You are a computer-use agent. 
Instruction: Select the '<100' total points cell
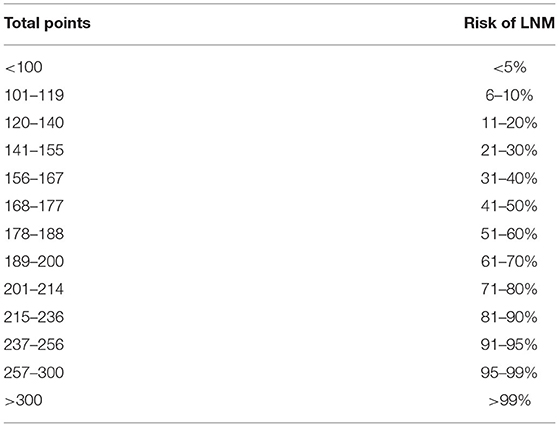click(24, 67)
